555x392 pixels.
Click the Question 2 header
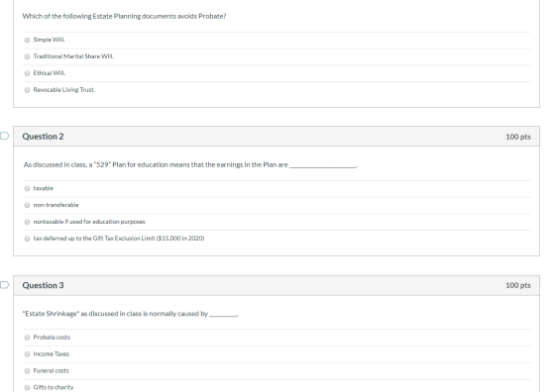pyautogui.click(x=43, y=137)
